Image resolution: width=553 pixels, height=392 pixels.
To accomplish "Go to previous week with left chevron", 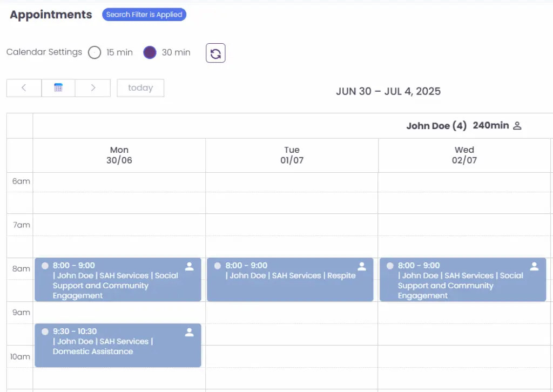I will pyautogui.click(x=24, y=88).
